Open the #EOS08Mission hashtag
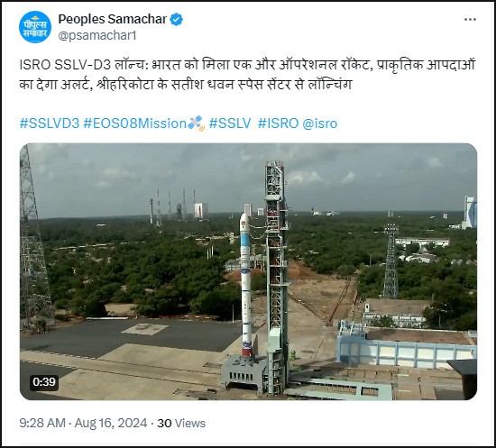Screen dimensions: 496x448 (x=135, y=123)
